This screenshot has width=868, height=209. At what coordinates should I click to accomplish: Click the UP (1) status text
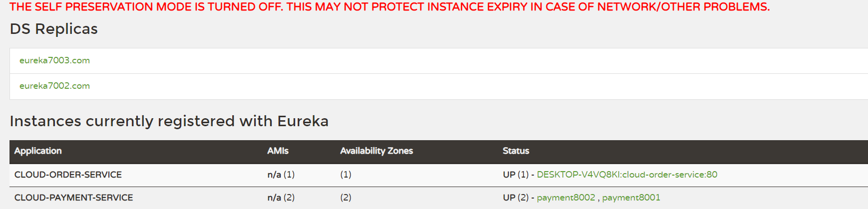click(515, 175)
